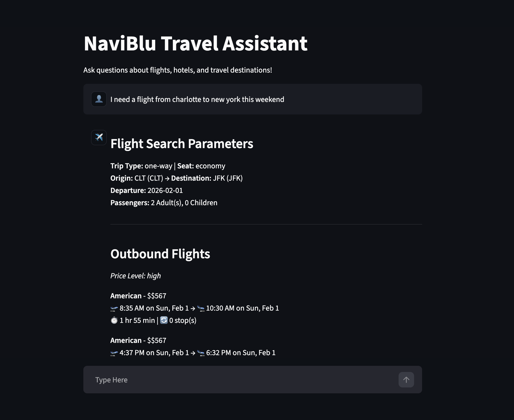This screenshot has height=420, width=514.
Task: Click the takeoff plane emoji on the 8:35 AM flight
Action: pyautogui.click(x=114, y=308)
